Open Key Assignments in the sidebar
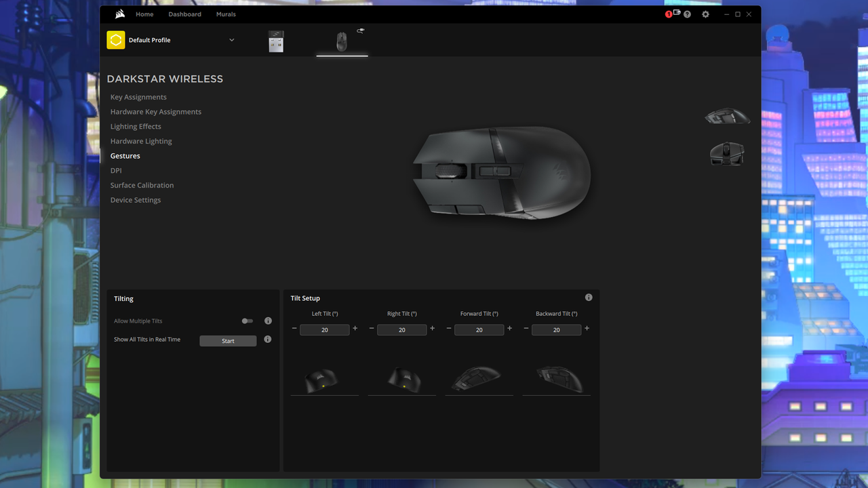Screen dimensions: 868x488 (x=138, y=97)
